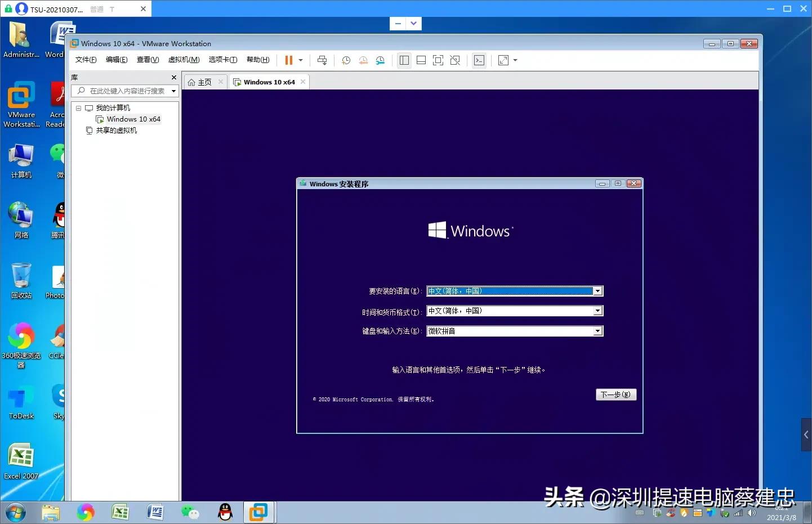Click the Unity mode icon

click(x=455, y=60)
